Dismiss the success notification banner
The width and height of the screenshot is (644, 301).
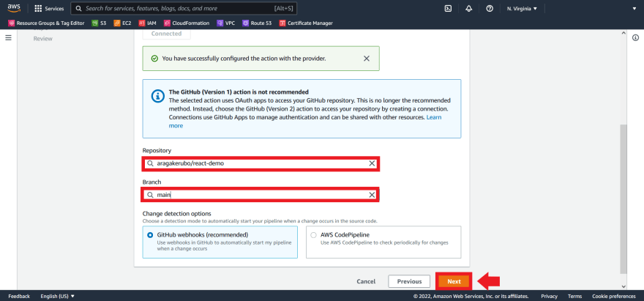point(367,59)
